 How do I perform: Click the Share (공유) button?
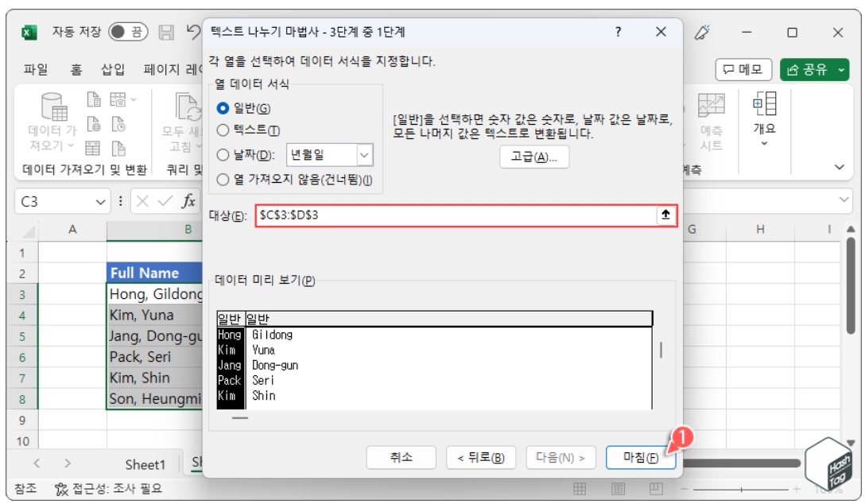point(807,69)
